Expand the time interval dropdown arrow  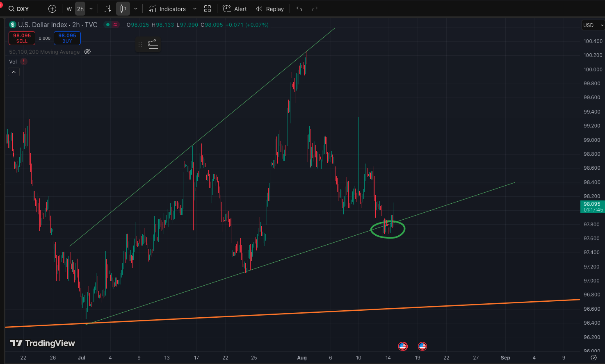[91, 9]
